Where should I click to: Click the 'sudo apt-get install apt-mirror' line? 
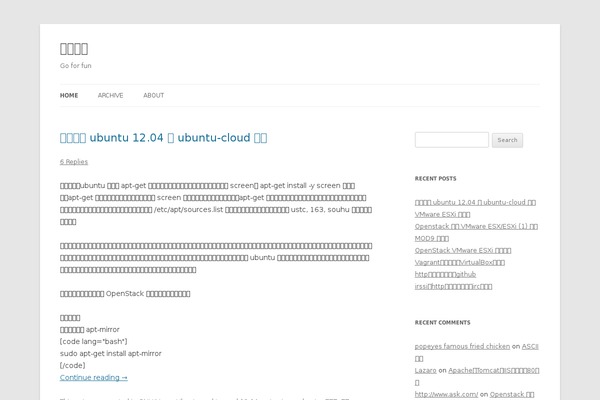(x=111, y=353)
